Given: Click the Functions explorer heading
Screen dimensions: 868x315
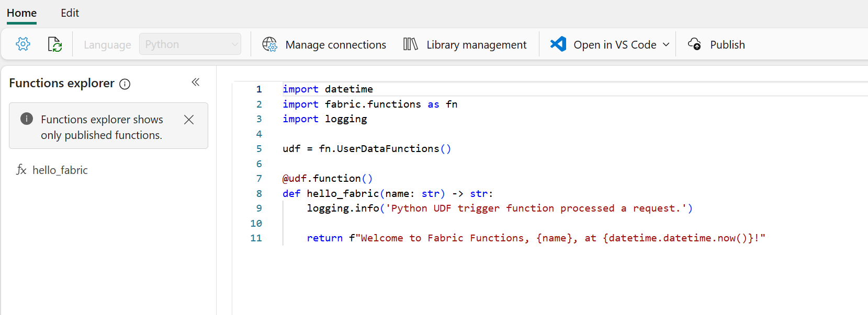Looking at the screenshot, I should (61, 83).
